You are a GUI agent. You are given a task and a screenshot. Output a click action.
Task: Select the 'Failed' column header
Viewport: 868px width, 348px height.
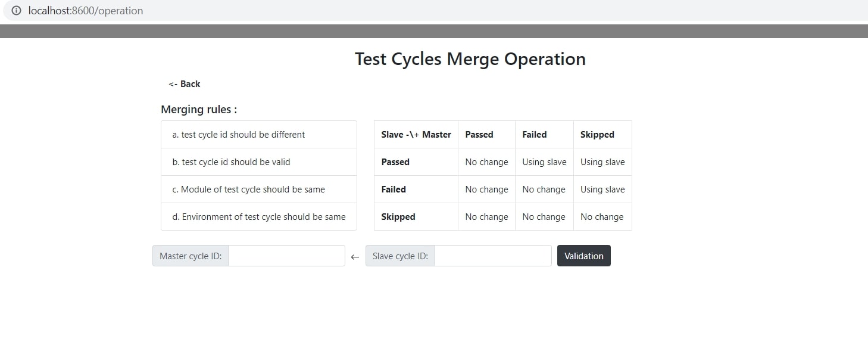(535, 135)
